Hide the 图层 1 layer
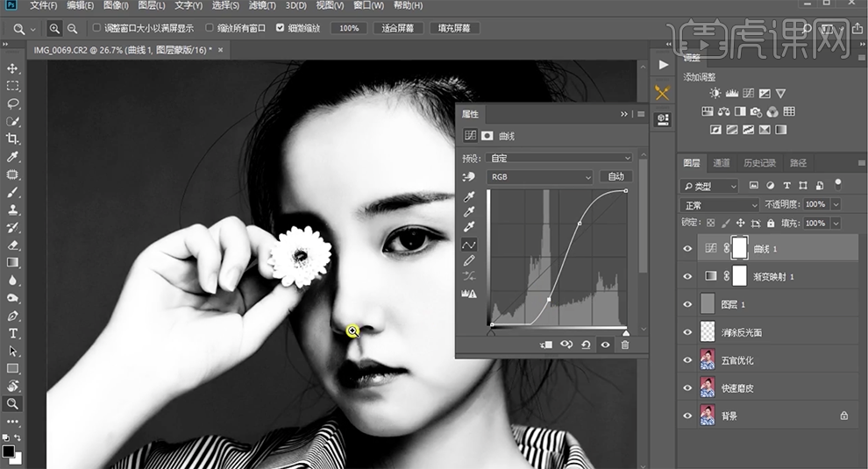The width and height of the screenshot is (868, 469). coord(687,304)
